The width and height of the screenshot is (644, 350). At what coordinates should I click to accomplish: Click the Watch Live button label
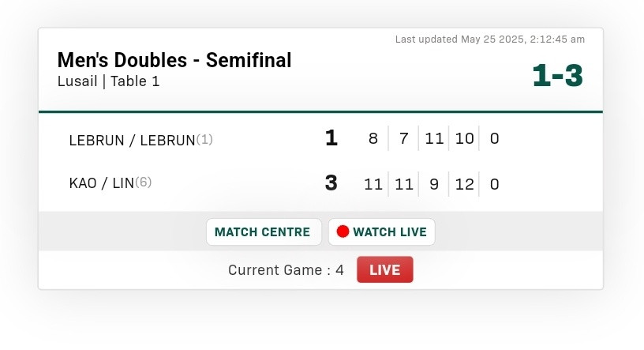pyautogui.click(x=389, y=232)
